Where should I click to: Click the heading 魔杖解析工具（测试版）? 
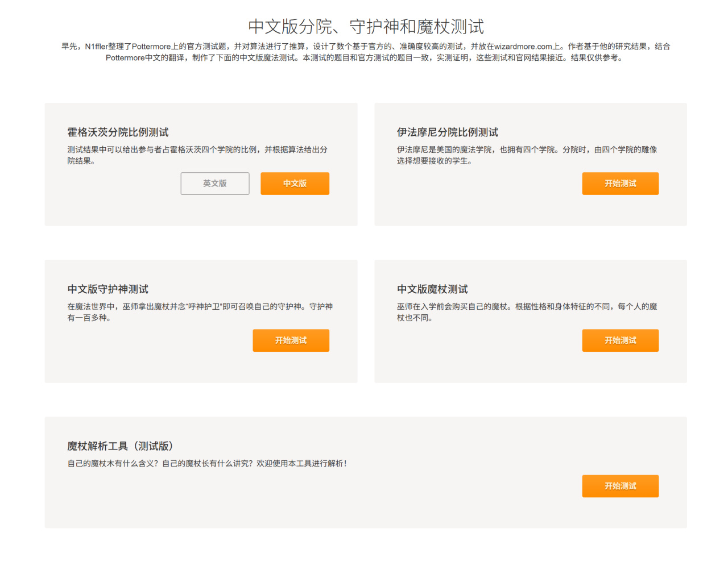tap(120, 446)
